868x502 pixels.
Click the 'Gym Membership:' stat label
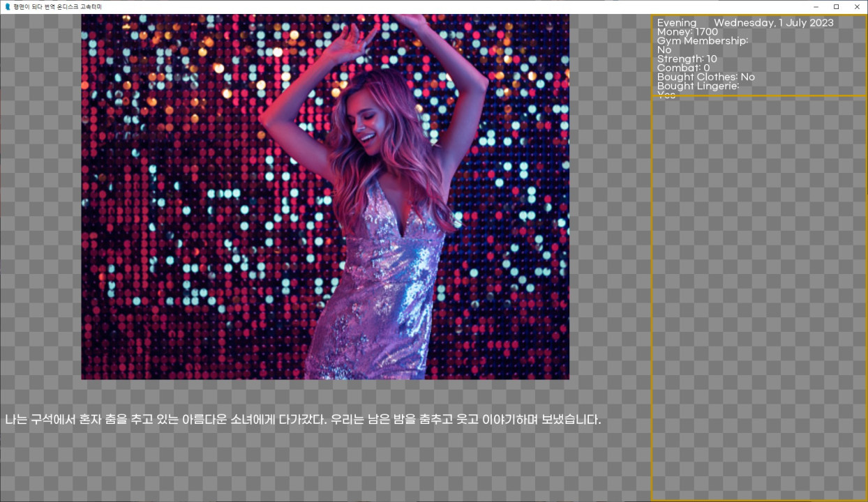pyautogui.click(x=703, y=41)
